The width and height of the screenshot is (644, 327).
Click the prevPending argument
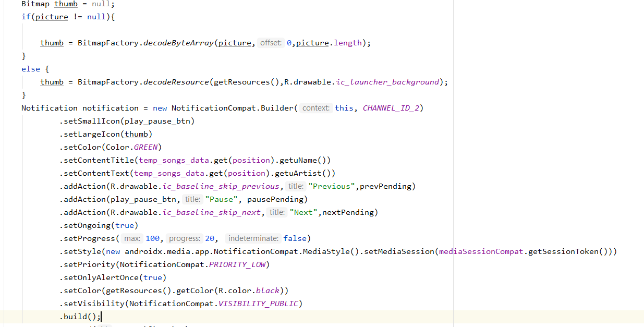[385, 186]
